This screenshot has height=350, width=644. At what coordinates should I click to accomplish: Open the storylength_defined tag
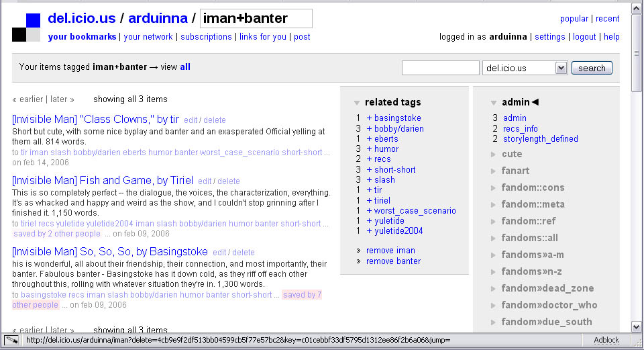[x=541, y=139]
